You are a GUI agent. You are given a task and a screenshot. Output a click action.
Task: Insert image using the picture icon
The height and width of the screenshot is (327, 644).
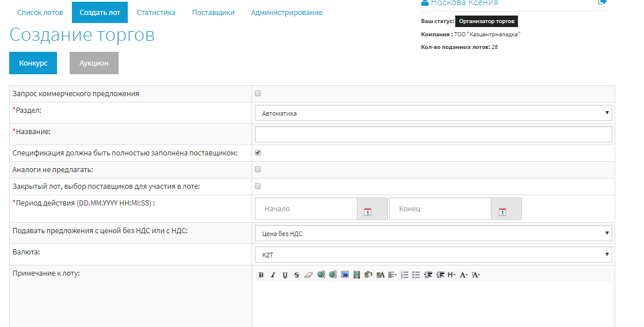click(345, 275)
